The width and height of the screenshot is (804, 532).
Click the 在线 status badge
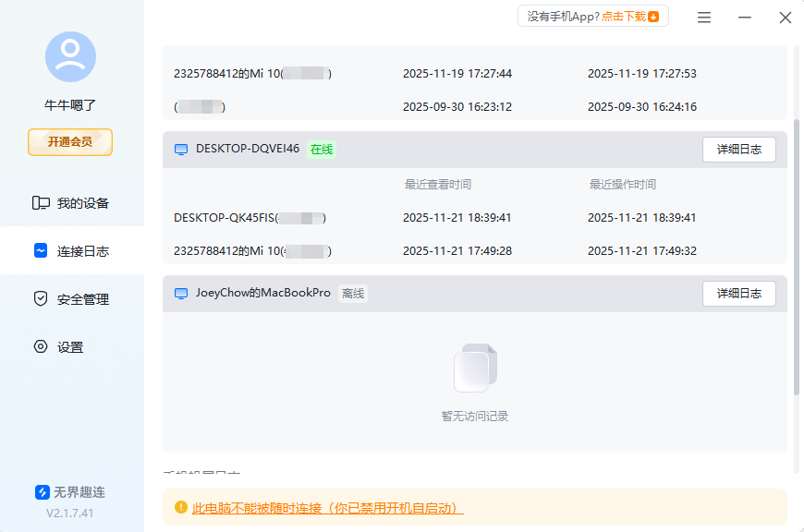point(321,149)
